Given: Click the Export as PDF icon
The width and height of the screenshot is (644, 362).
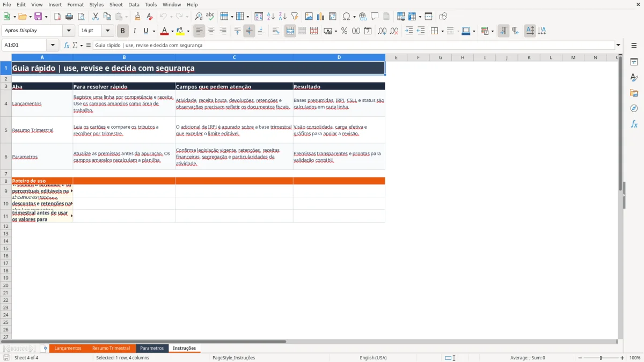Looking at the screenshot, I should point(57,17).
